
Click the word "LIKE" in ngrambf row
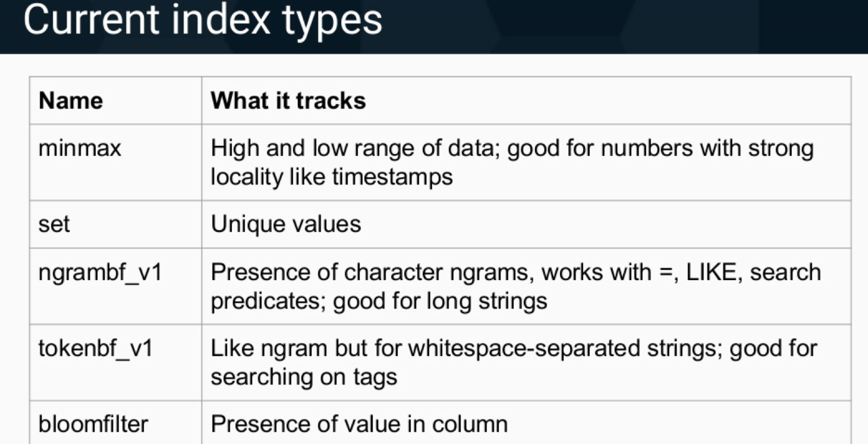click(711, 272)
